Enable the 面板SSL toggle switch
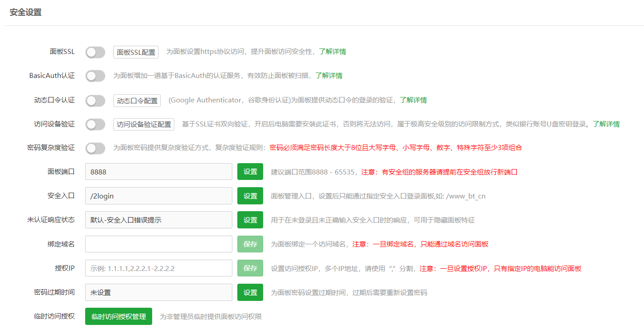 (95, 52)
